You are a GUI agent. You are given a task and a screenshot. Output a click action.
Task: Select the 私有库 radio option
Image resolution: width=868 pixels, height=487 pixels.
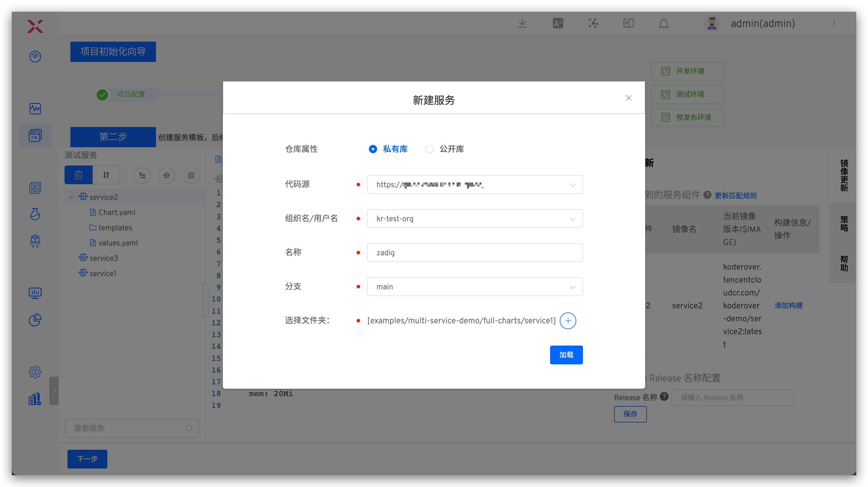(373, 149)
